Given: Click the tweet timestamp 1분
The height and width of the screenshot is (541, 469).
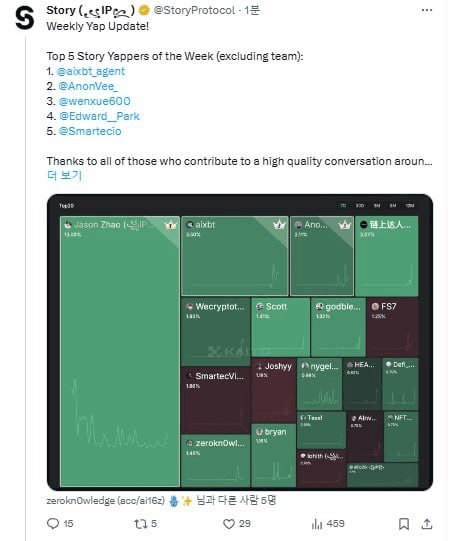Looking at the screenshot, I should (x=252, y=10).
